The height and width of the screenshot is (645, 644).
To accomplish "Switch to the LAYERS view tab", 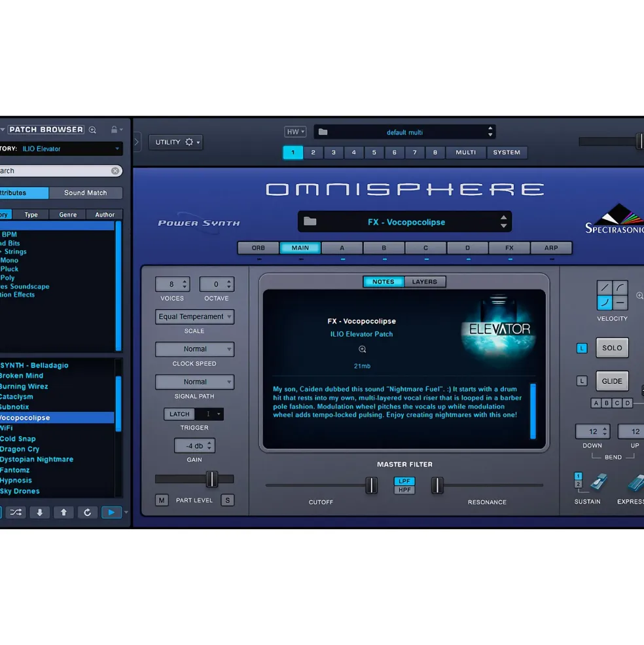I will coord(424,282).
